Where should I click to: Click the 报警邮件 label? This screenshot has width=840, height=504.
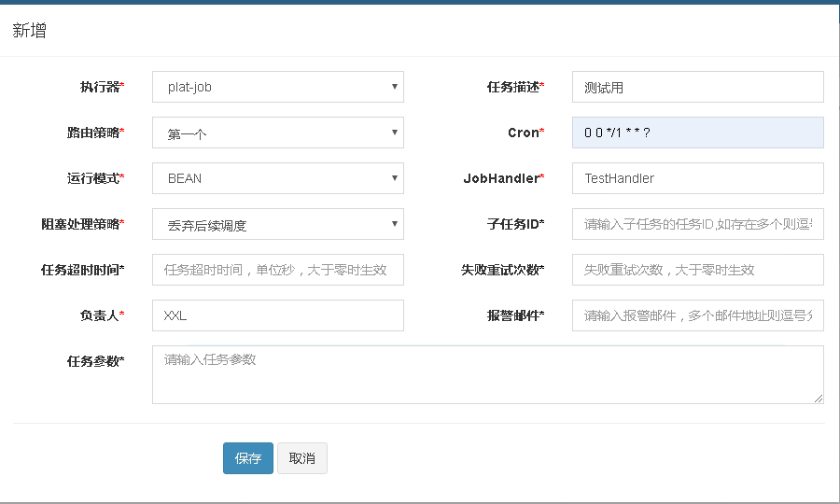coord(515,315)
